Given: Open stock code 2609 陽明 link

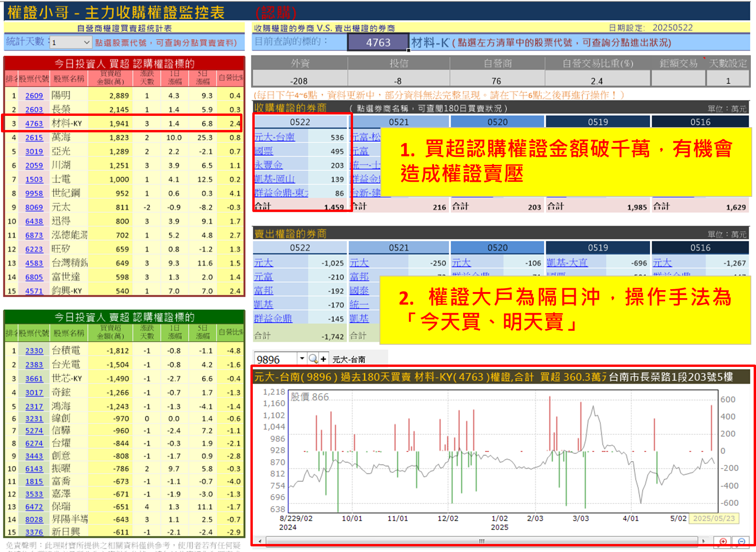Looking at the screenshot, I should (x=34, y=96).
